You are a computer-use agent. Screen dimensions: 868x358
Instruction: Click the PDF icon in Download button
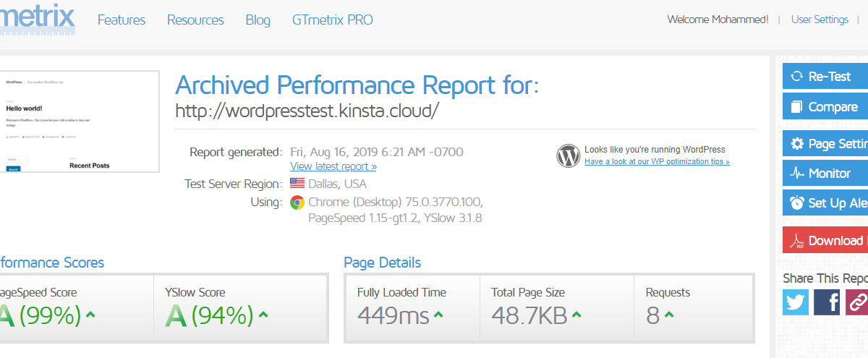point(797,241)
